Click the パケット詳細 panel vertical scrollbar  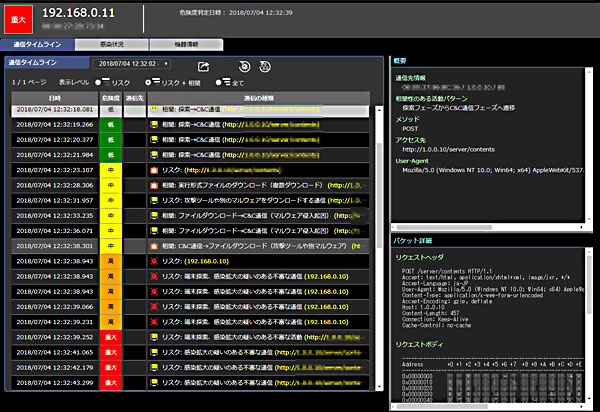(589, 285)
